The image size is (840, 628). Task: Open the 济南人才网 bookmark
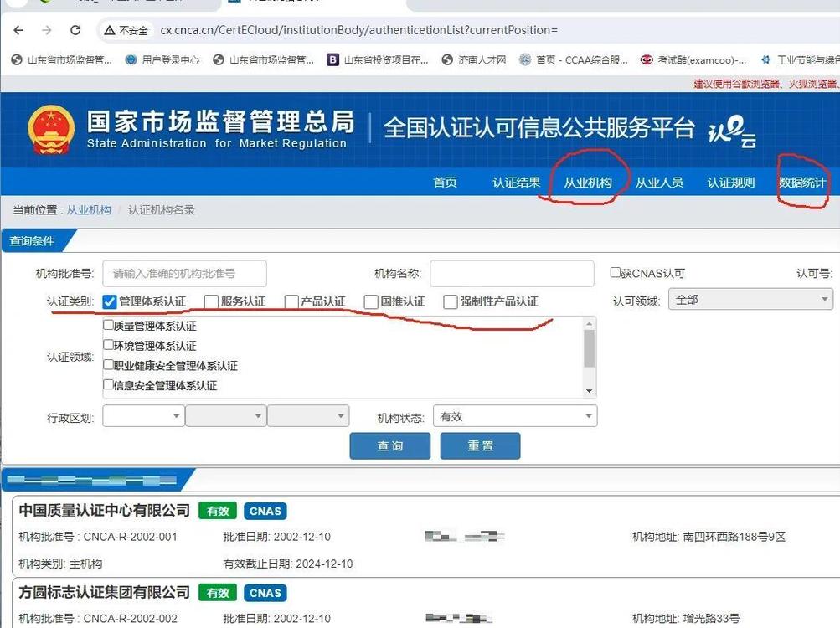475,60
